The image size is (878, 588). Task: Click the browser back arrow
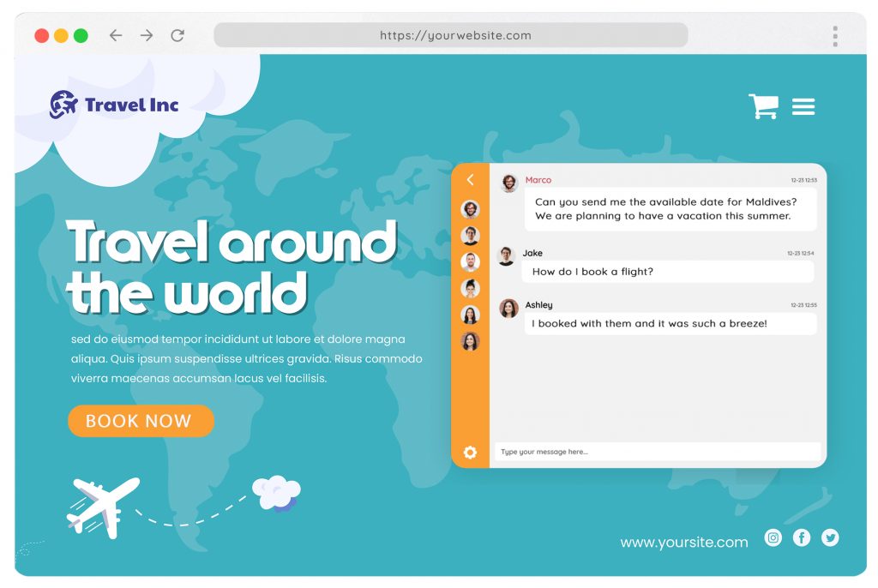(x=114, y=35)
